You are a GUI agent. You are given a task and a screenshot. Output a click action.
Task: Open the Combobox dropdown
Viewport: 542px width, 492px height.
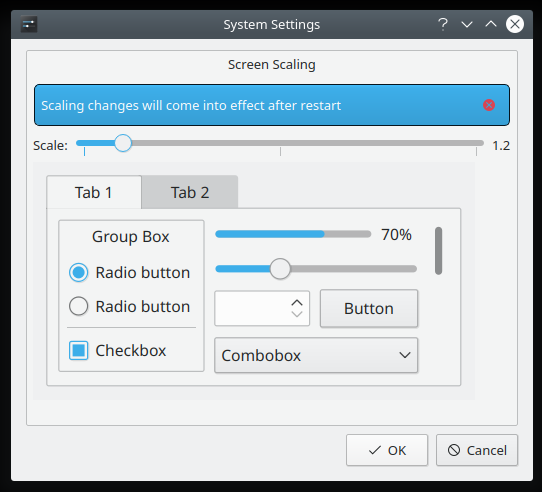pos(316,355)
